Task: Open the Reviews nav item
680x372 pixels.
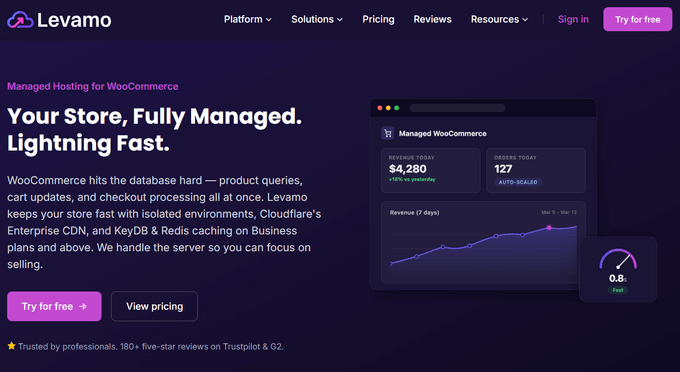Action: (432, 20)
